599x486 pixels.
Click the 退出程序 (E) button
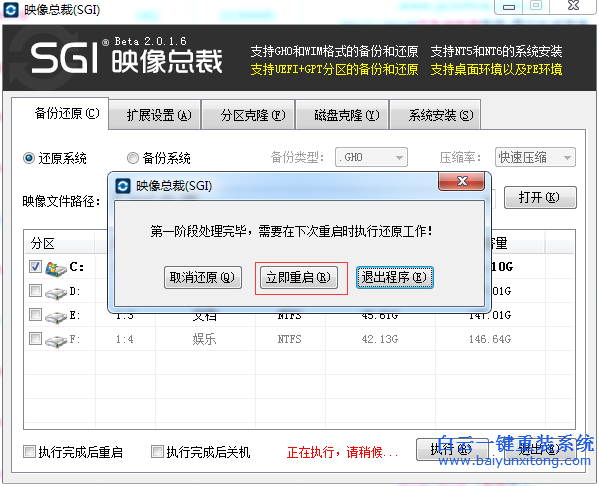pyautogui.click(x=394, y=277)
